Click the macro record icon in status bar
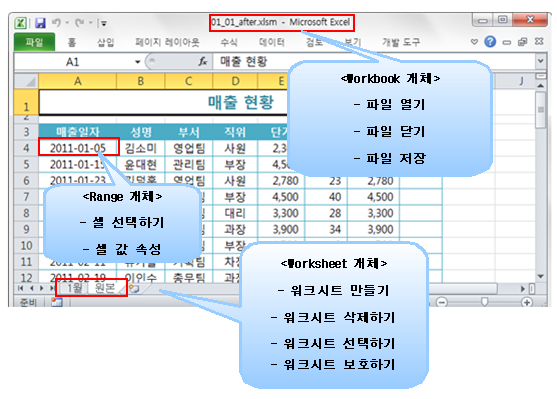Image resolution: width=557 pixels, height=399 pixels. click(x=57, y=302)
